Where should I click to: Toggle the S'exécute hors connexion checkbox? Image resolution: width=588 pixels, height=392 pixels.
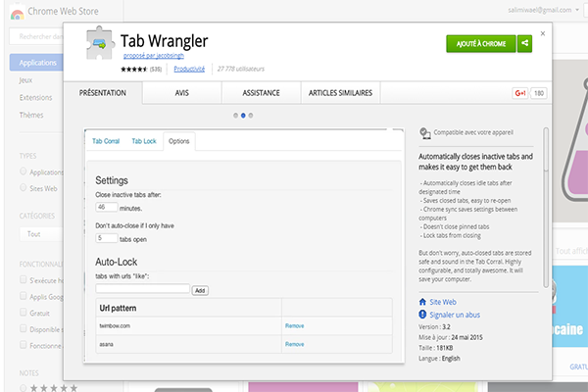coord(24,279)
